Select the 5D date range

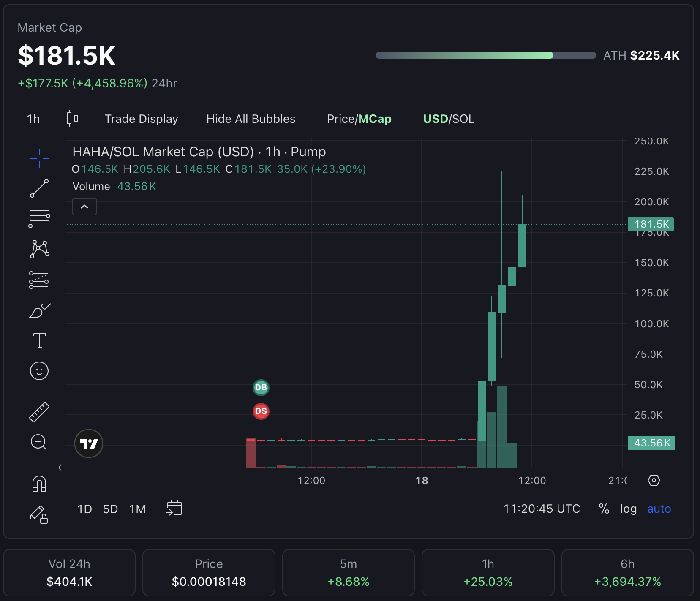[x=110, y=509]
